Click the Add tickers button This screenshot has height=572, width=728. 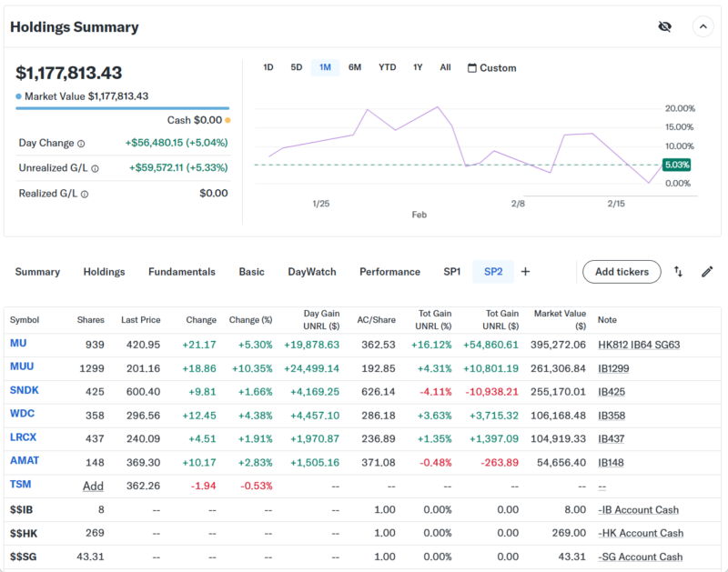622,272
